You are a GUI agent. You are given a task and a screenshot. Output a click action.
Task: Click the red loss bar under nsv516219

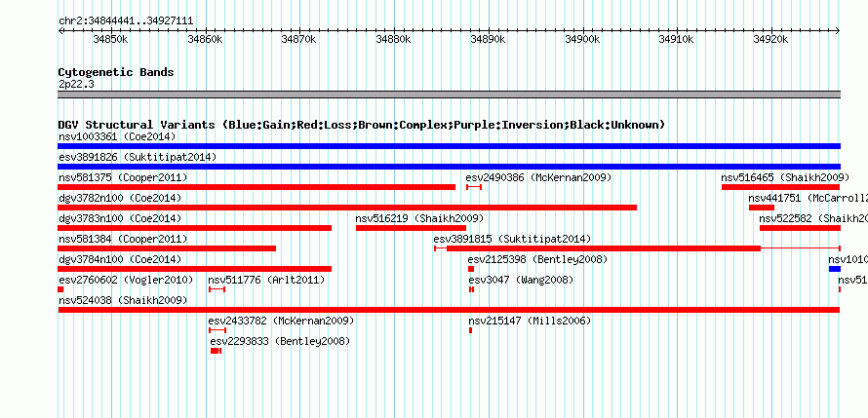tap(411, 228)
